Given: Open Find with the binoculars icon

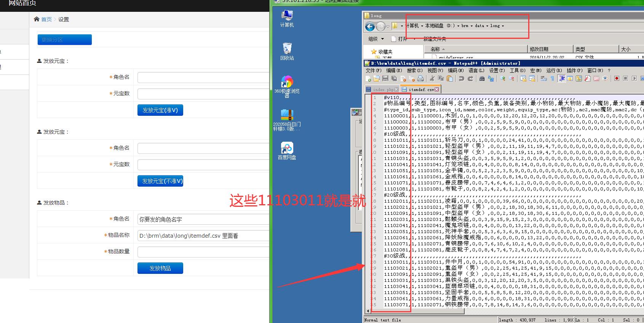Looking at the screenshot, I should click(482, 78).
